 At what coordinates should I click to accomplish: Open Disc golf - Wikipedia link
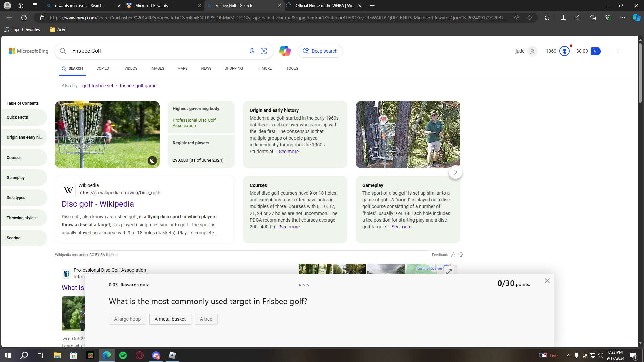point(98,204)
